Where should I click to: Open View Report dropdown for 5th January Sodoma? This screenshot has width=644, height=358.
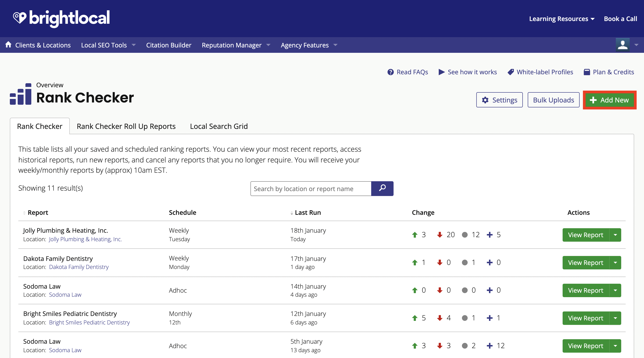tap(615, 346)
